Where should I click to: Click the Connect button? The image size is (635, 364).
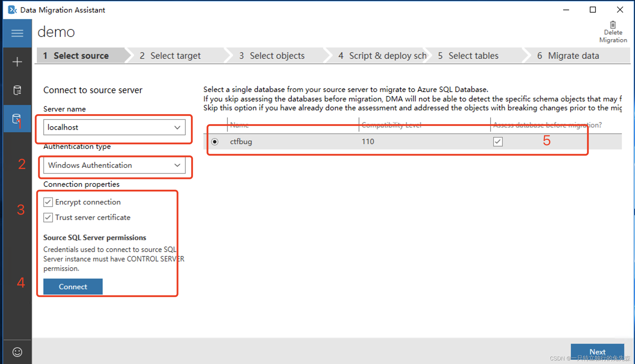(x=72, y=286)
